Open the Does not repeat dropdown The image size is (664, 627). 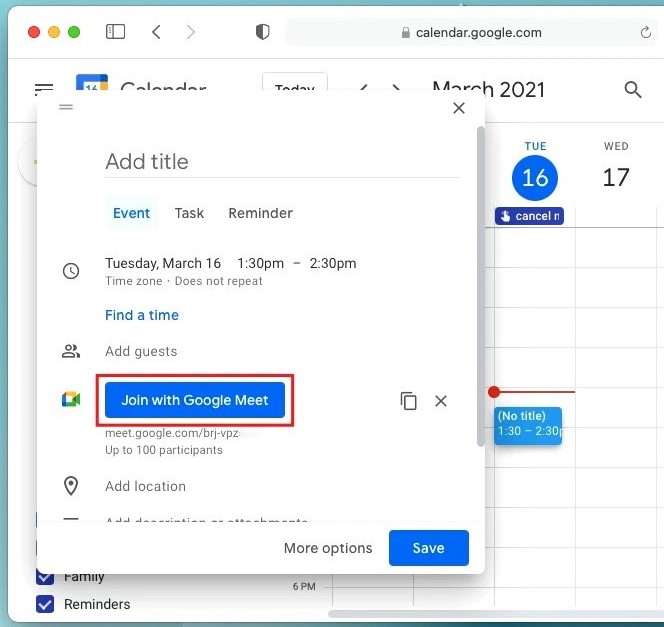tap(219, 281)
